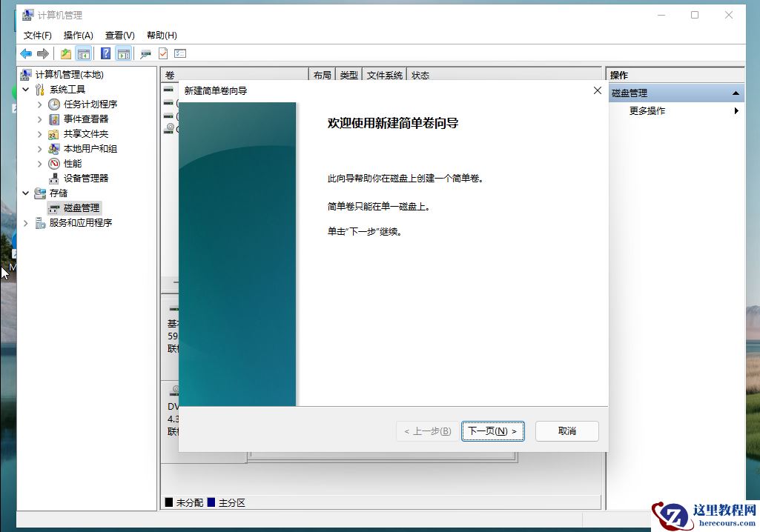The width and height of the screenshot is (760, 532).
Task: Click the 下一页(N) wizard button
Action: [492, 430]
